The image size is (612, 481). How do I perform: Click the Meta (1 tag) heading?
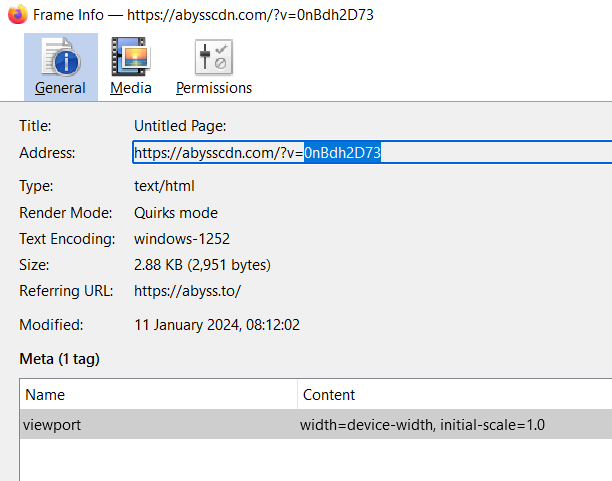click(59, 358)
